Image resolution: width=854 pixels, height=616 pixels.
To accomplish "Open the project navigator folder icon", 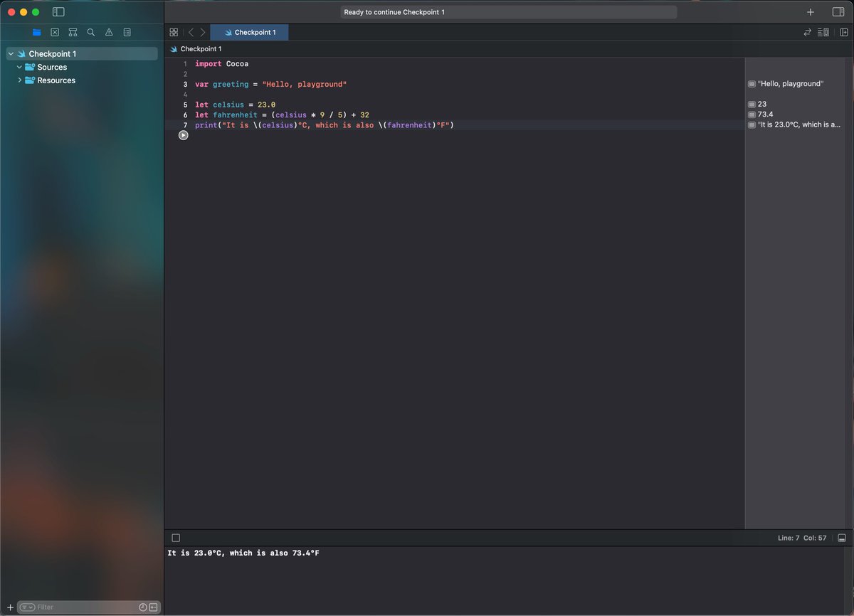I will coord(36,32).
